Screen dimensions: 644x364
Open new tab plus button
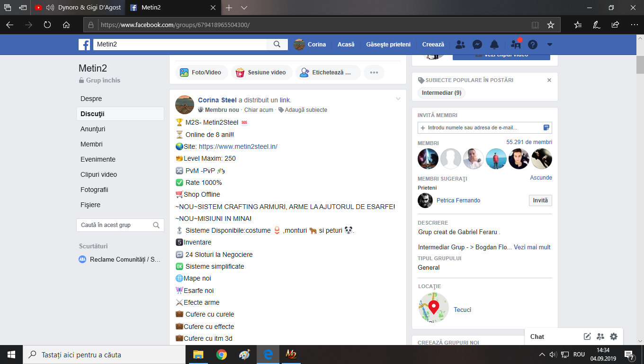[229, 8]
